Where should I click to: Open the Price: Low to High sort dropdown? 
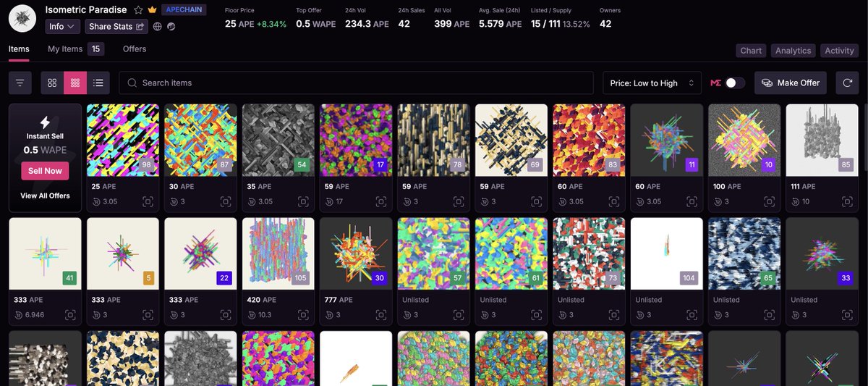point(652,83)
